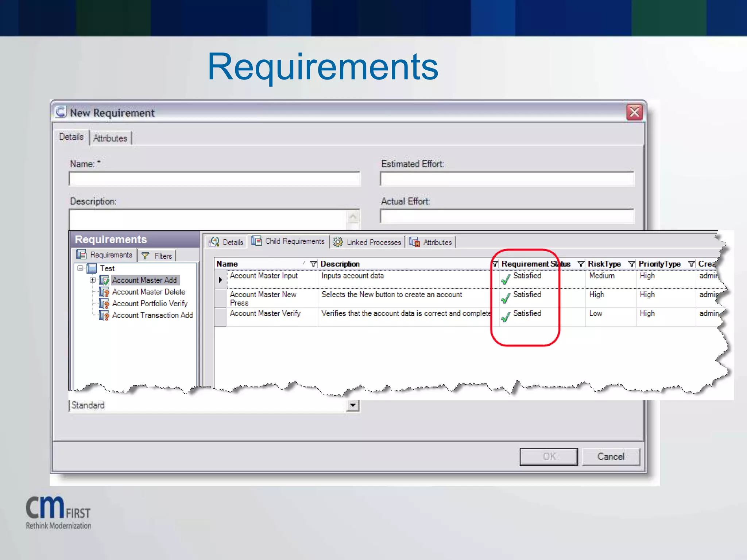
Task: Click the Details magnifier icon
Action: click(214, 242)
